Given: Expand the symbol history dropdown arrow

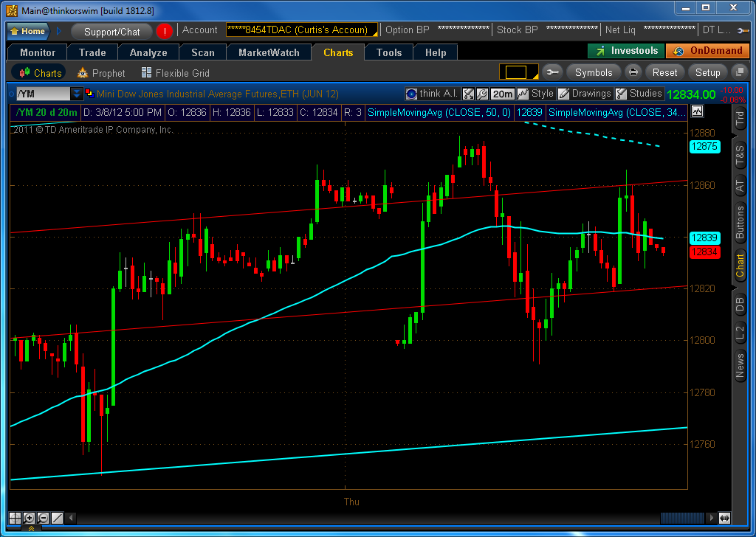Looking at the screenshot, I should [77, 94].
